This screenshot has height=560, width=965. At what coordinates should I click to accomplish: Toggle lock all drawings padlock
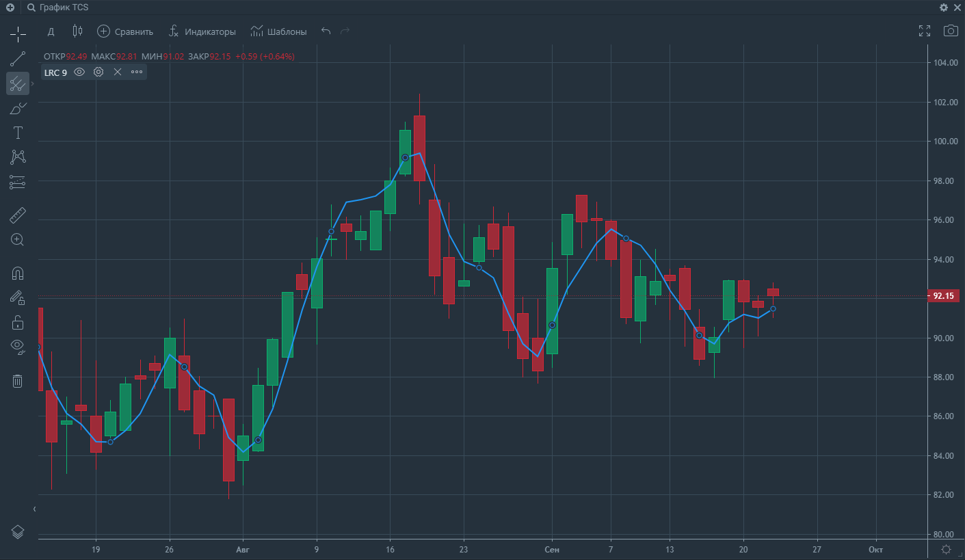pyautogui.click(x=18, y=322)
